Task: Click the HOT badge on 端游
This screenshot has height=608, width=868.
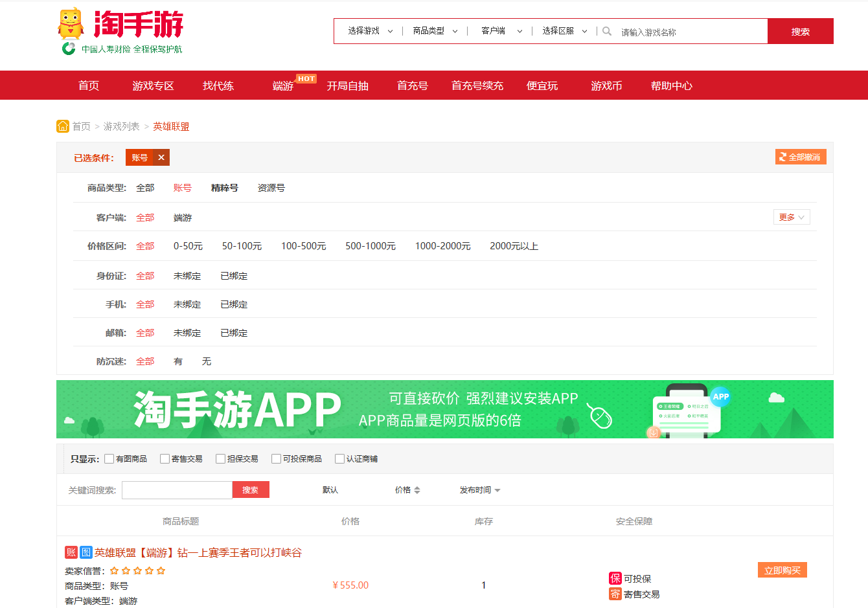Action: (x=306, y=78)
